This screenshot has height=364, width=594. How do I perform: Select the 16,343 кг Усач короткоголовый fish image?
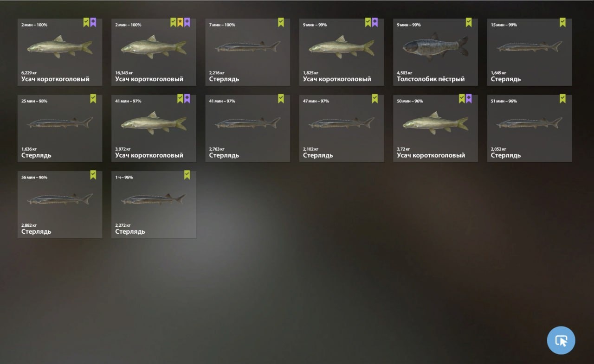tap(154, 47)
